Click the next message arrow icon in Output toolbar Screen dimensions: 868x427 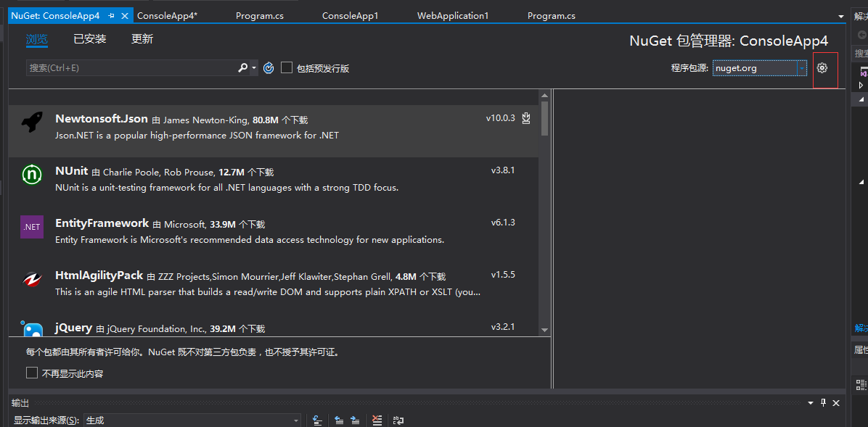point(356,420)
